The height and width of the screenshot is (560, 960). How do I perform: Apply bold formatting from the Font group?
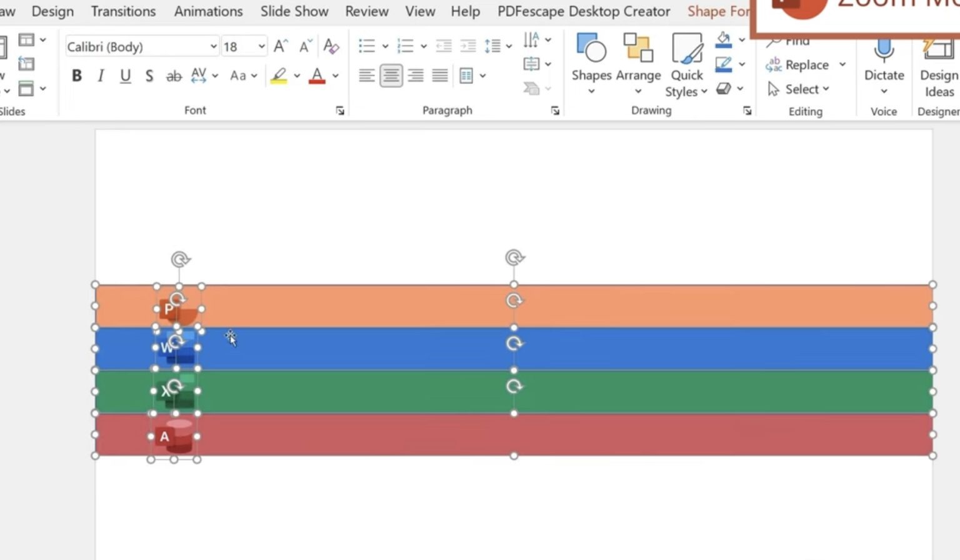(x=76, y=75)
